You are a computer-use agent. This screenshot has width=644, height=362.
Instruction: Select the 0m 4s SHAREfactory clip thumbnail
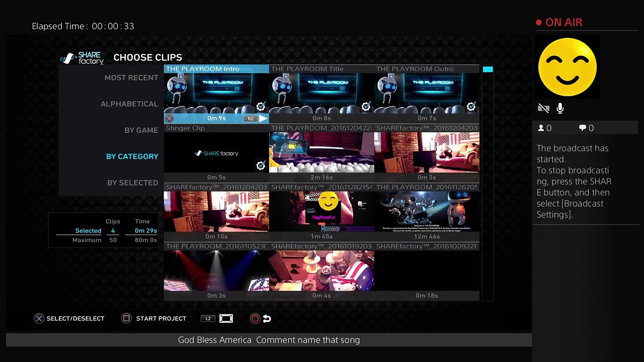tap(321, 271)
